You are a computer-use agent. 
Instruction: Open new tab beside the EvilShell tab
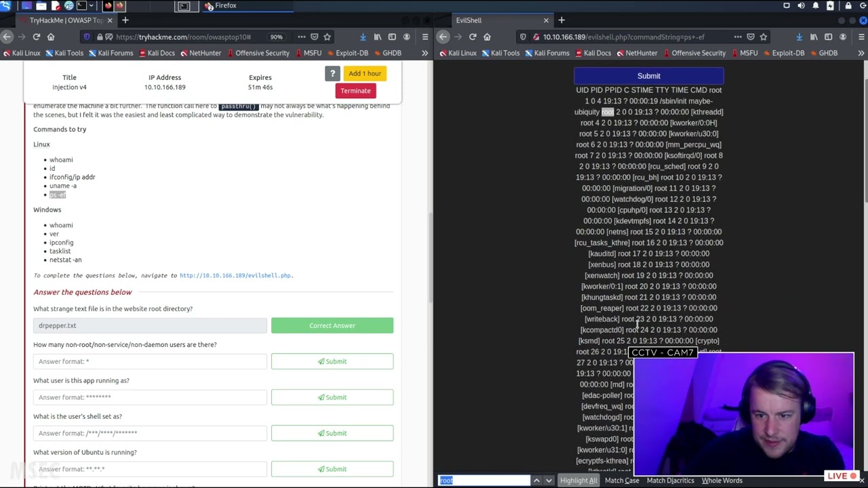click(x=561, y=20)
